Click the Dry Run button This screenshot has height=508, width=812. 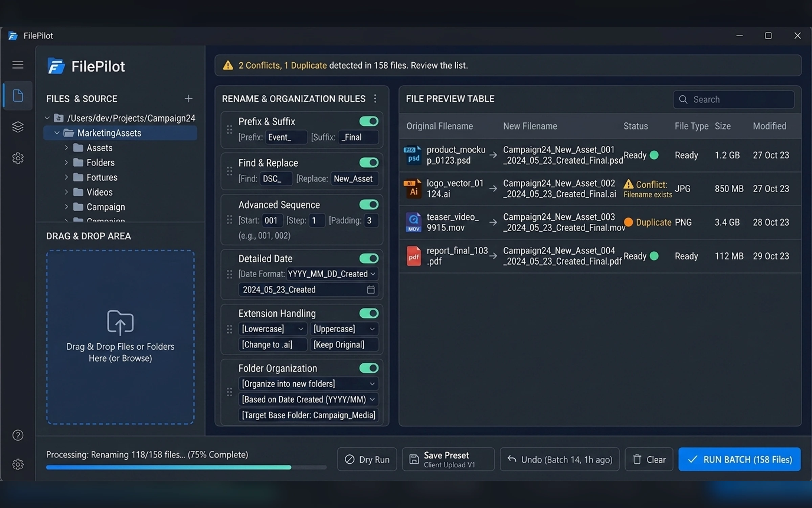click(367, 459)
